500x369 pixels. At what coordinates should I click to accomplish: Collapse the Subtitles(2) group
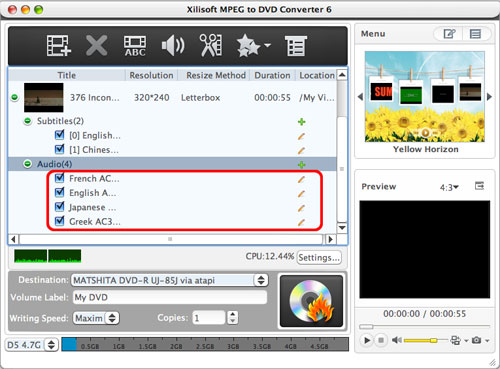(x=28, y=121)
